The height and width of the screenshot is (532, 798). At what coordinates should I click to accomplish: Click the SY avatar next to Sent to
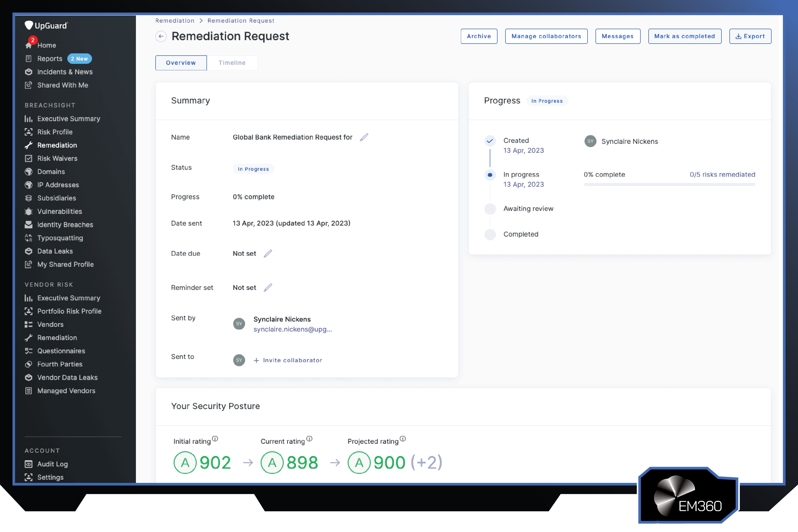[239, 360]
